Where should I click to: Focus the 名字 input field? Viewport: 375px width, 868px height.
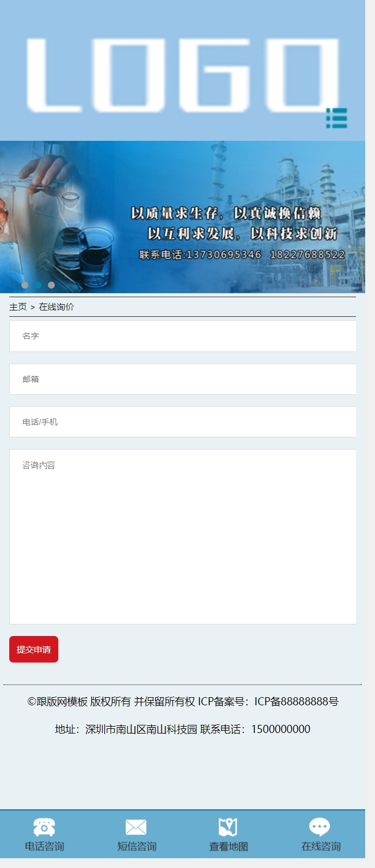[x=182, y=336]
